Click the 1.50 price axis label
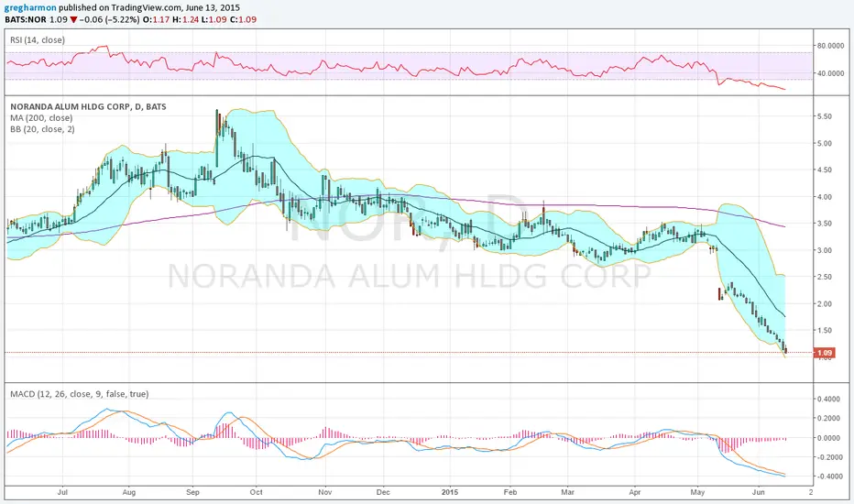The image size is (854, 504). [x=824, y=330]
